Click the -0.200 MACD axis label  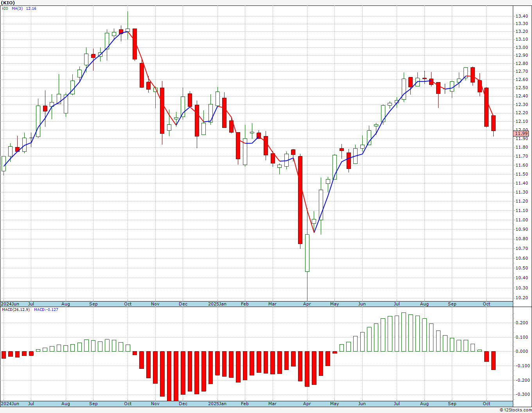point(522,380)
